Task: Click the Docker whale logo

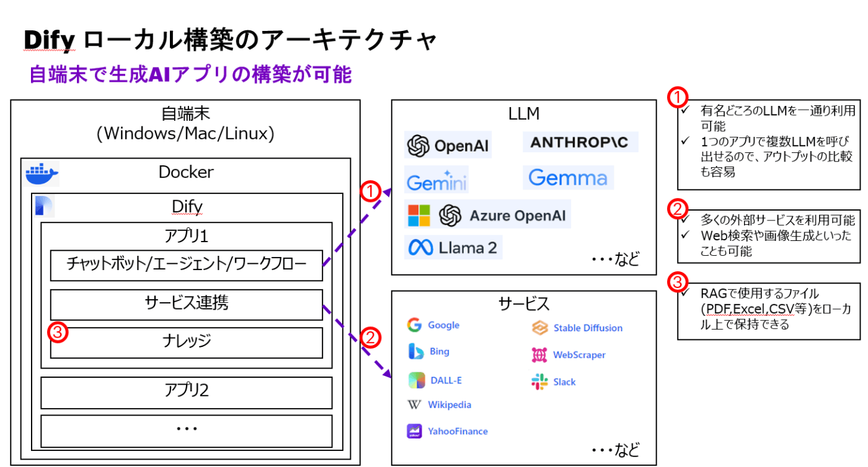Action: point(42,174)
